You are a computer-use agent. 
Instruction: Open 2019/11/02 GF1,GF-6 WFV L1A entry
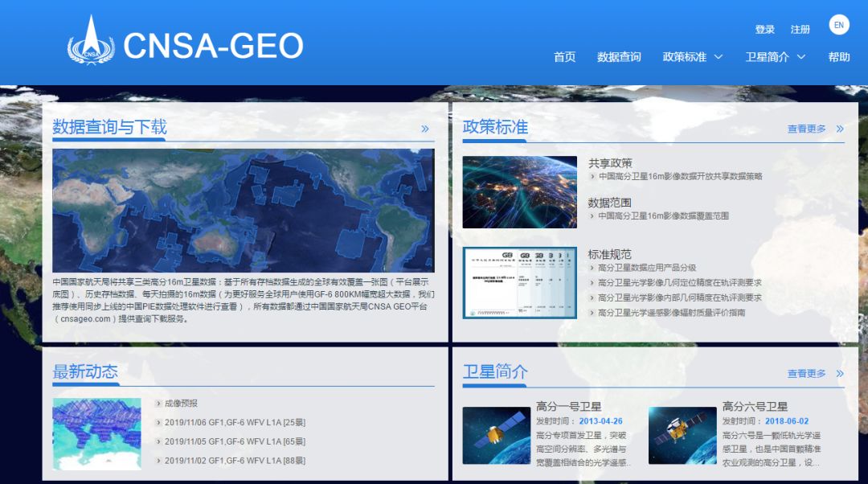point(235,460)
